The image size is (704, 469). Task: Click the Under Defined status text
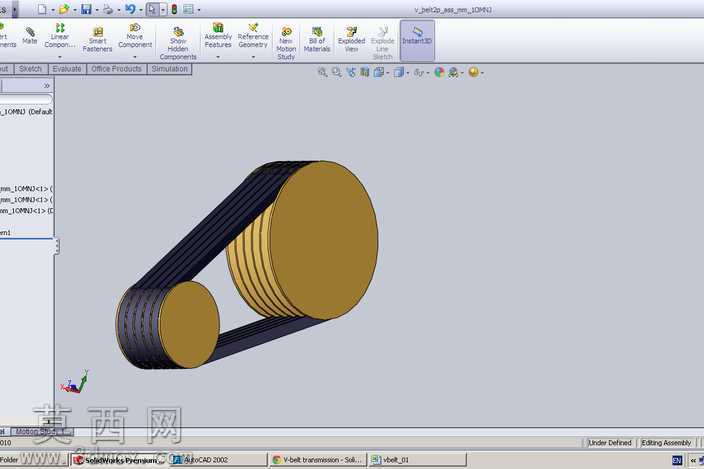click(610, 443)
